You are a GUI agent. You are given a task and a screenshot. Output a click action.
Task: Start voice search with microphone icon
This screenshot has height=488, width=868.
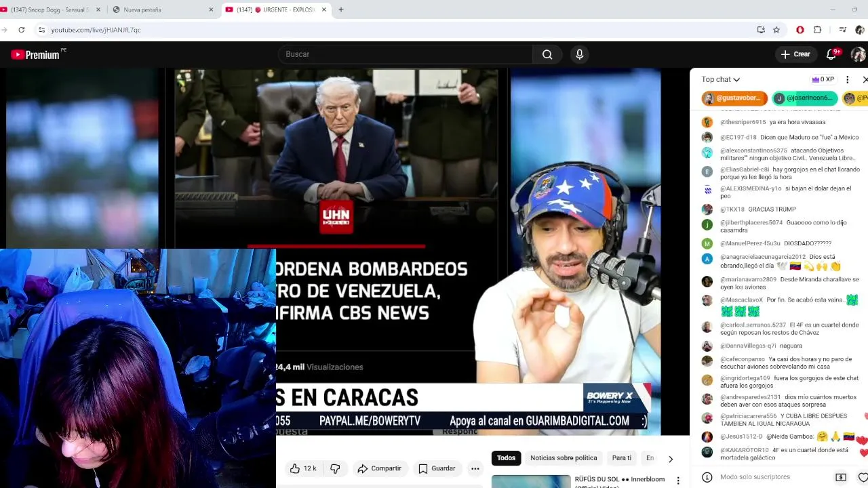tap(579, 54)
